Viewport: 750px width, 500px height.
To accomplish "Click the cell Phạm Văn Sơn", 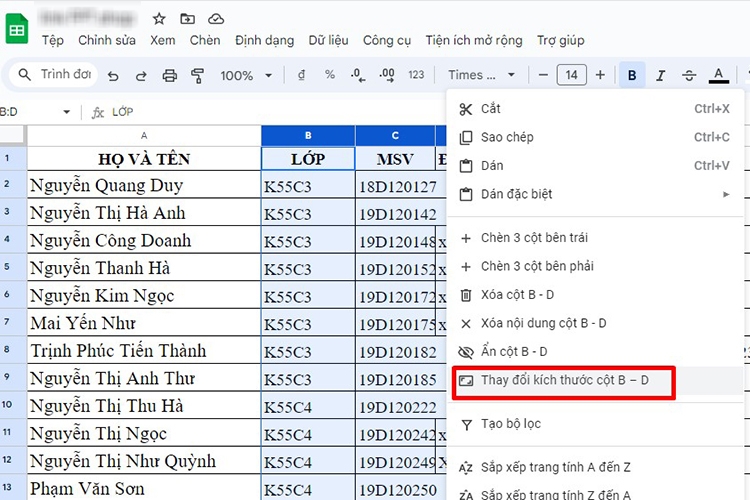I will tap(144, 488).
